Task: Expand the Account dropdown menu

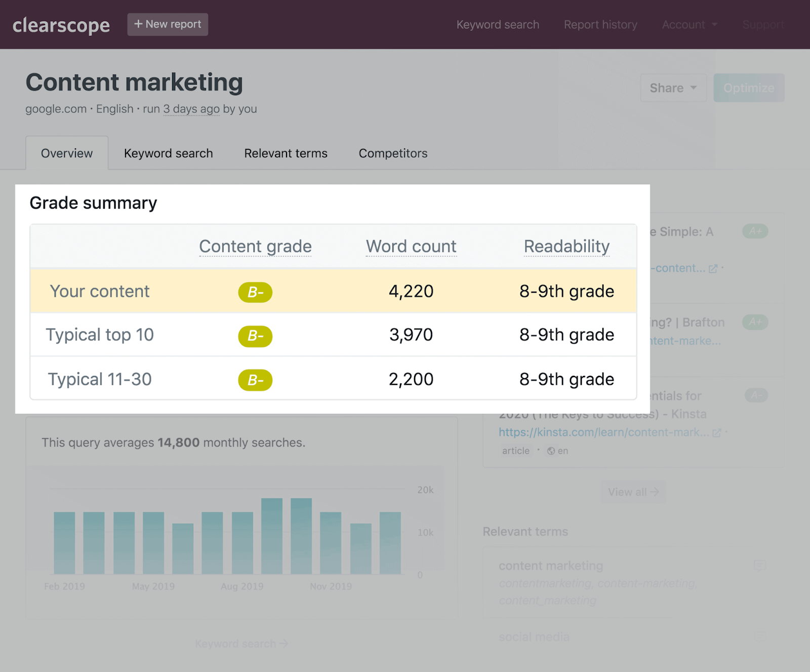Action: [690, 25]
